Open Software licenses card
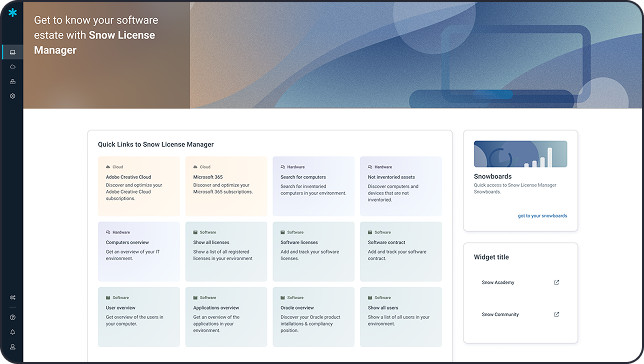644x364 pixels. [x=314, y=251]
